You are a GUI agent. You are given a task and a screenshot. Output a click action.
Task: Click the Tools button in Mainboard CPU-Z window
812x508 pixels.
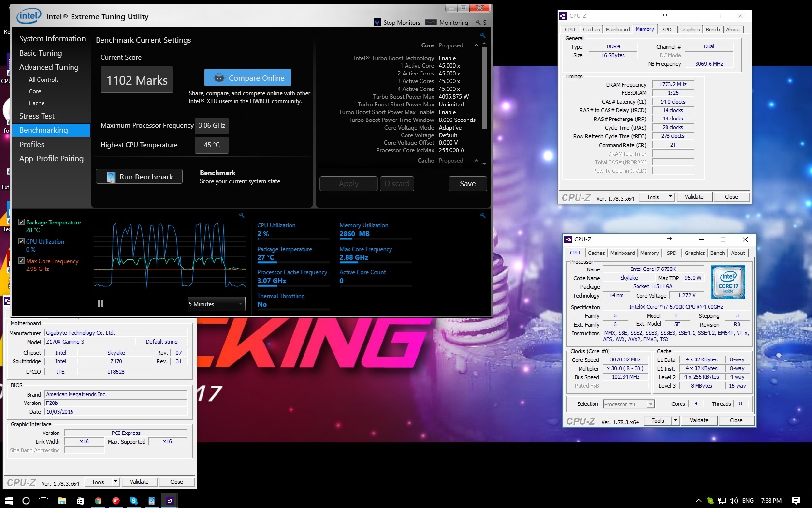click(98, 482)
